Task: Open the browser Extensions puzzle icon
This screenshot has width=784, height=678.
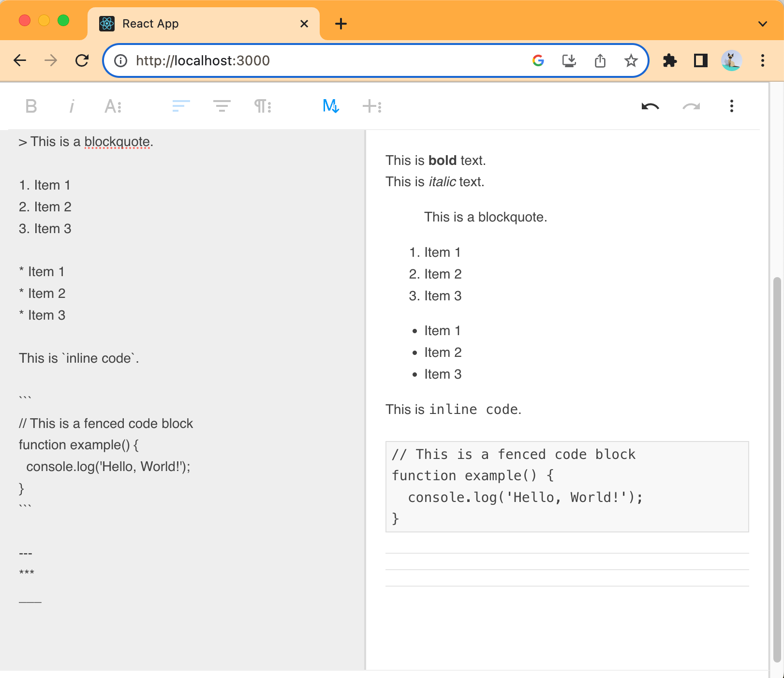Action: coord(670,60)
